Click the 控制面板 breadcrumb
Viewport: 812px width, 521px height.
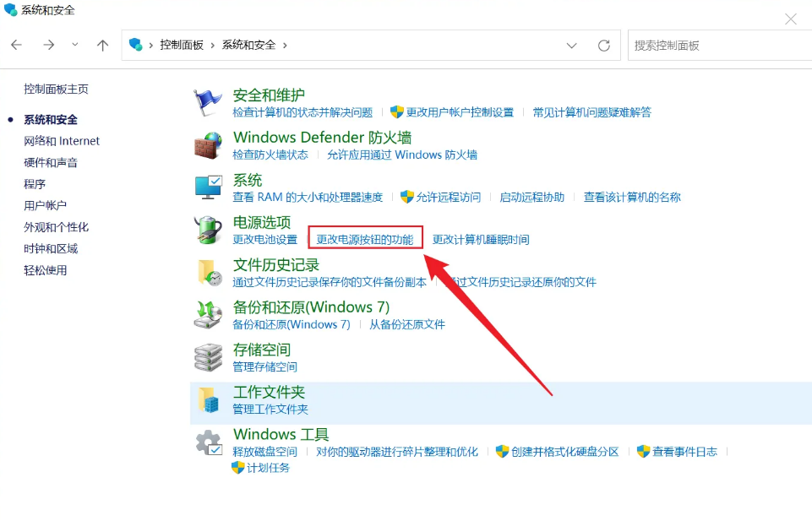182,45
